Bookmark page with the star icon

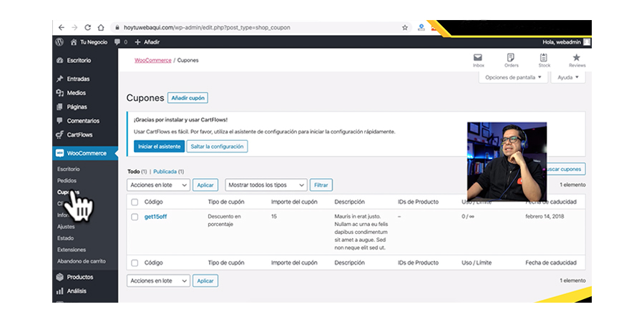click(405, 27)
